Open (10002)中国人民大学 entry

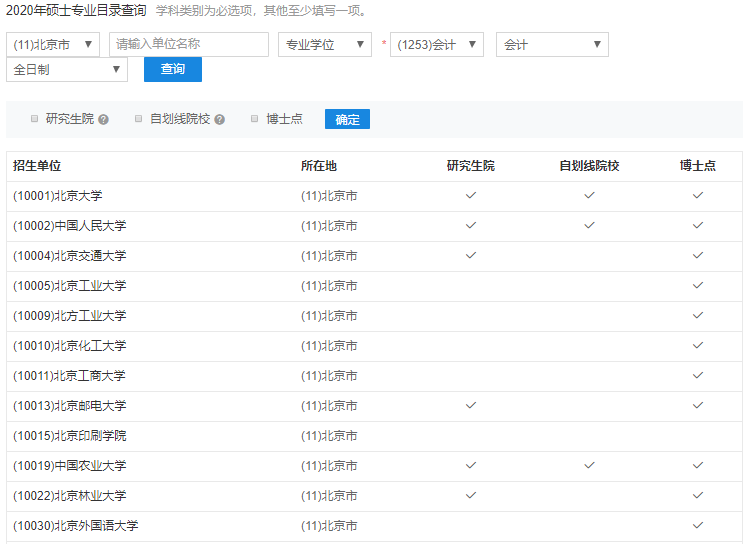coord(70,226)
